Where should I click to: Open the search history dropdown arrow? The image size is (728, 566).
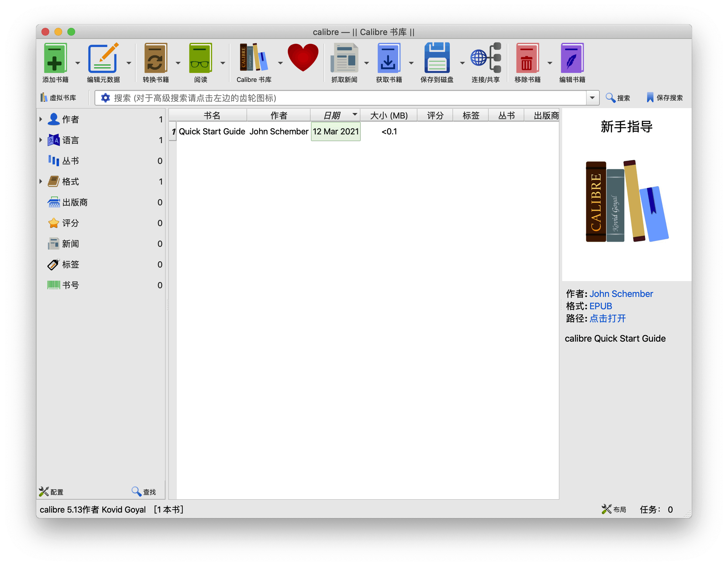[592, 98]
